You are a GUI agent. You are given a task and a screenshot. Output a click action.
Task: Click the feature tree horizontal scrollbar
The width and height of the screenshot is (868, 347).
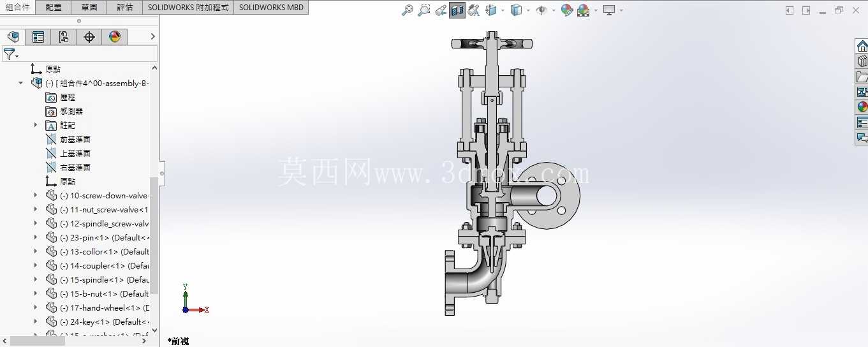[x=37, y=341]
